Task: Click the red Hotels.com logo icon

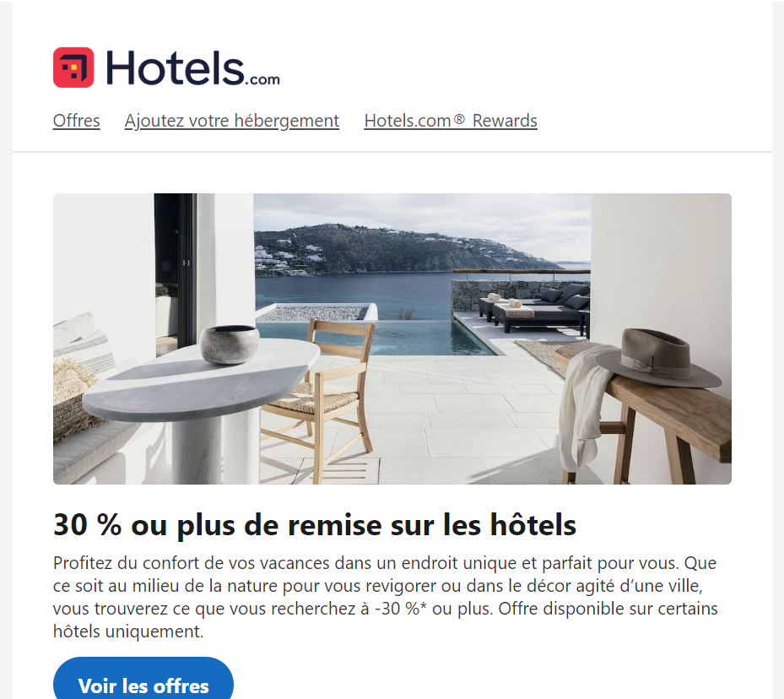Action: tap(73, 68)
